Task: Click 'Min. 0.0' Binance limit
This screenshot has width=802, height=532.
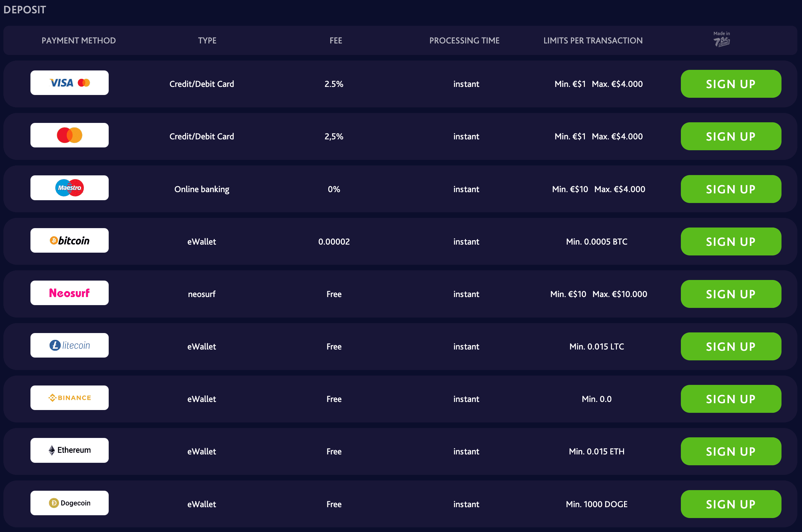Action: pyautogui.click(x=597, y=399)
